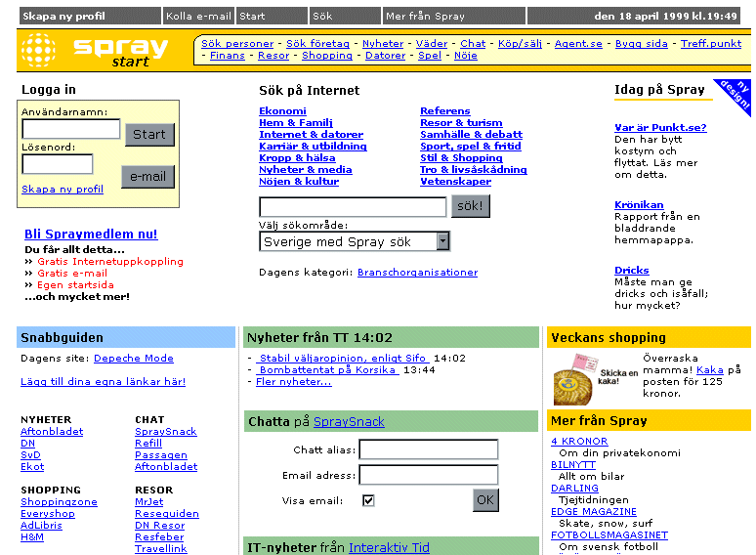756x555 pixels.
Task: Click the 'e-mail' login button
Action: point(147,177)
